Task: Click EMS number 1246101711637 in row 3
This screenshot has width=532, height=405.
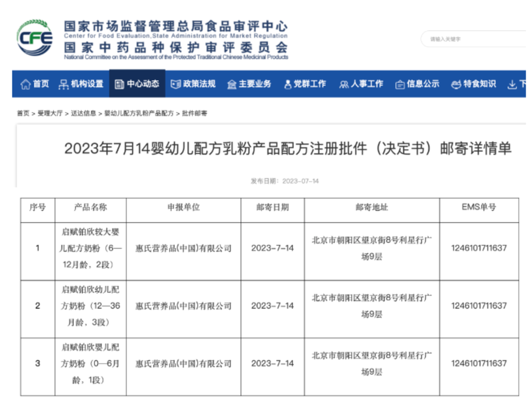Action: pos(479,363)
